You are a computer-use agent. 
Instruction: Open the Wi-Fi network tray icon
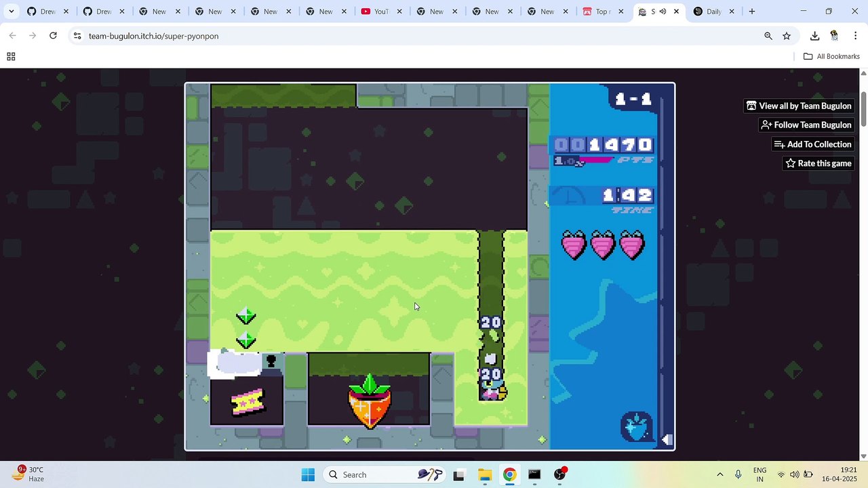pyautogui.click(x=781, y=474)
